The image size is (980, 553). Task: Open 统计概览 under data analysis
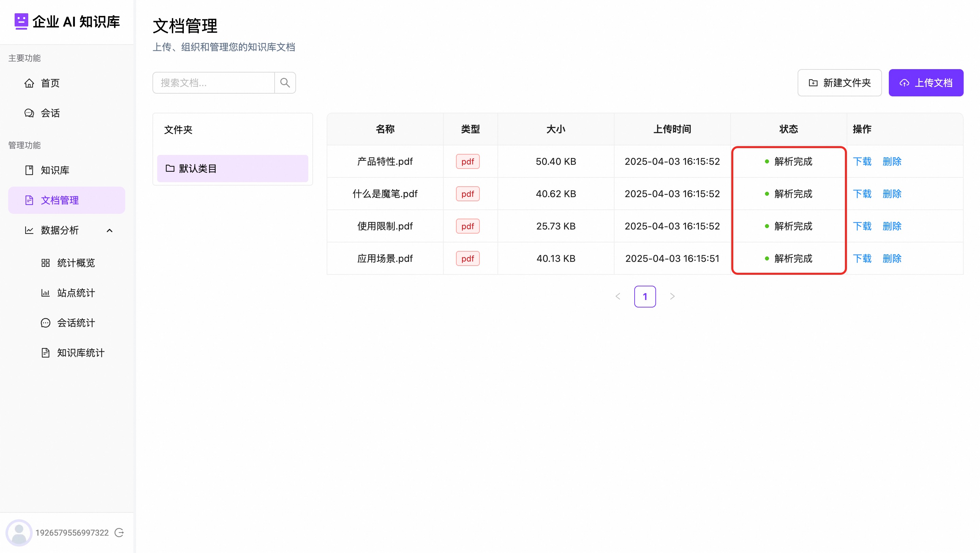[76, 263]
